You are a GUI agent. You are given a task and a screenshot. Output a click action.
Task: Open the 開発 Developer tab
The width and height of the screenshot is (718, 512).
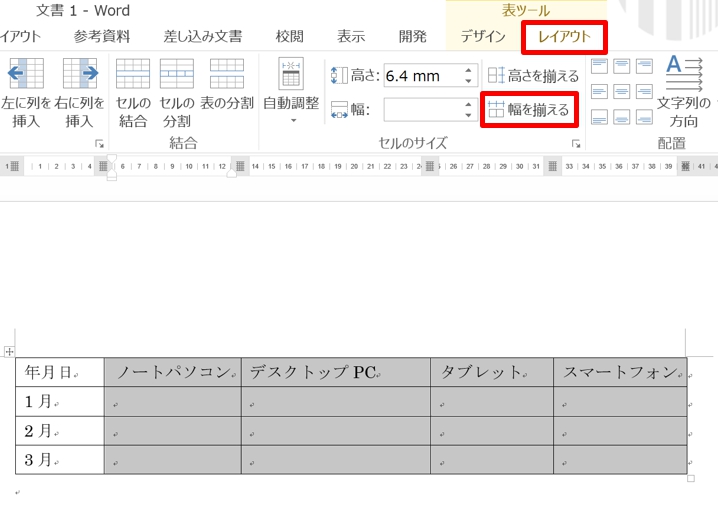point(412,36)
